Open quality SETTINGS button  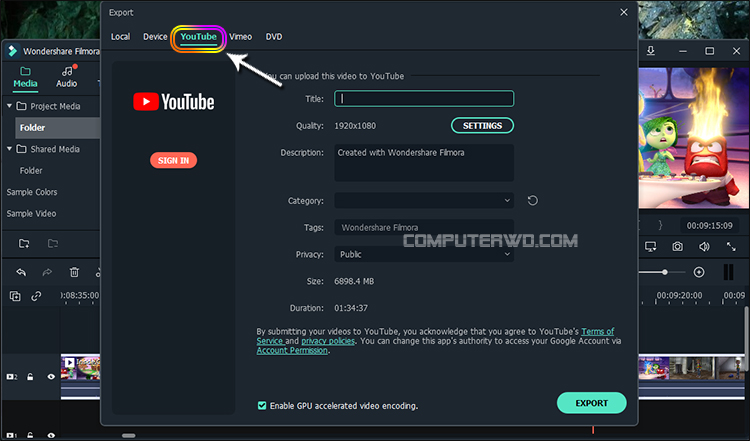[x=483, y=126]
